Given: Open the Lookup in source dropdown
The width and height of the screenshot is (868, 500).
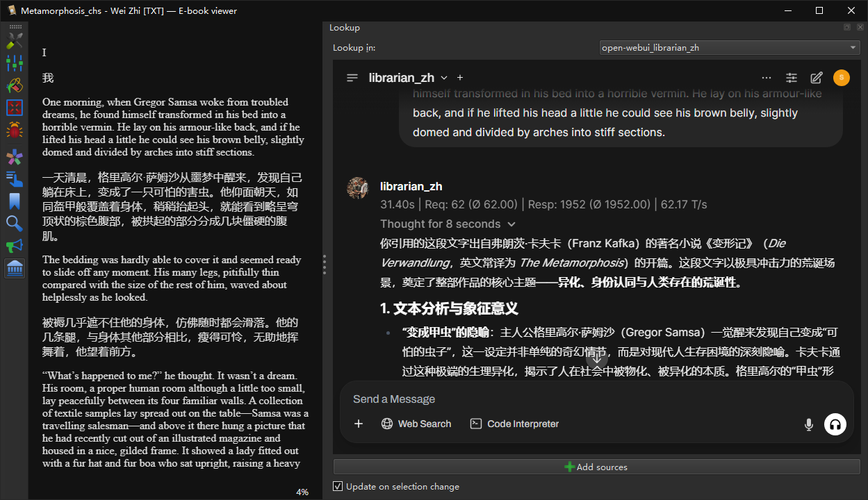Looking at the screenshot, I should click(x=730, y=47).
